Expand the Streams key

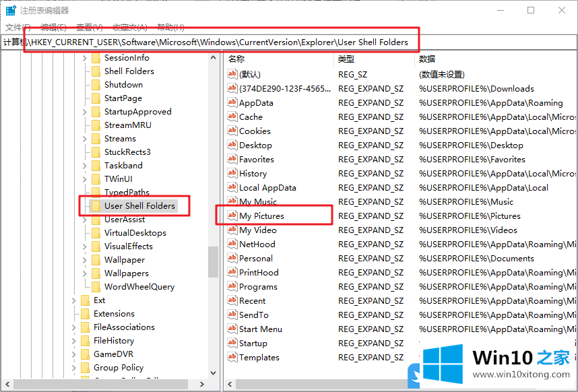(x=84, y=139)
